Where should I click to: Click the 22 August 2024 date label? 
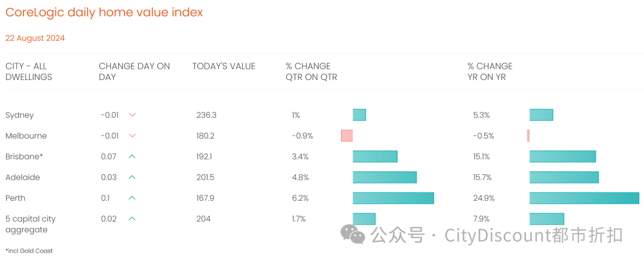pyautogui.click(x=35, y=38)
